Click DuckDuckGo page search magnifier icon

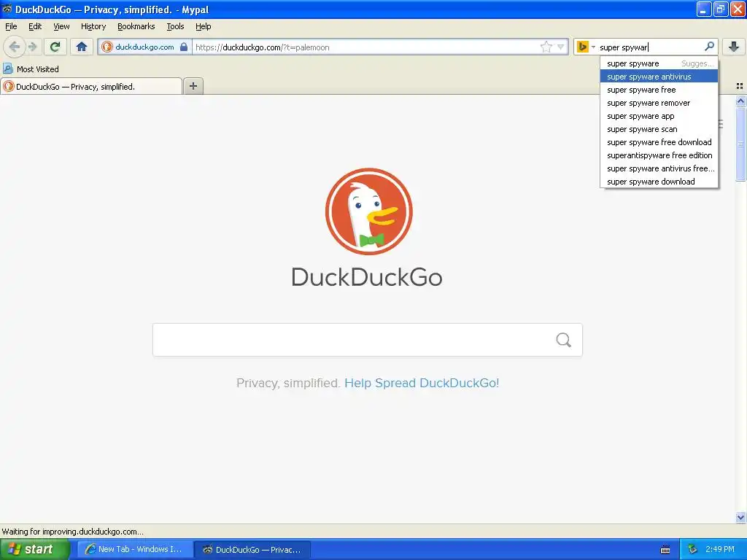coord(564,340)
